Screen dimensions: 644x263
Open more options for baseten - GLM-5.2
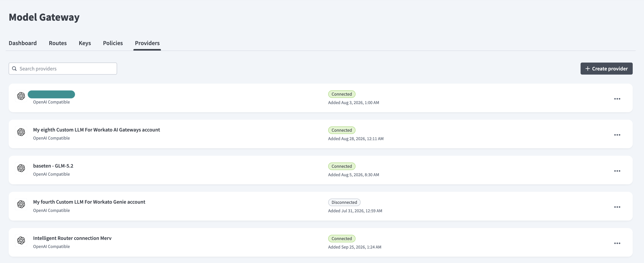[617, 171]
